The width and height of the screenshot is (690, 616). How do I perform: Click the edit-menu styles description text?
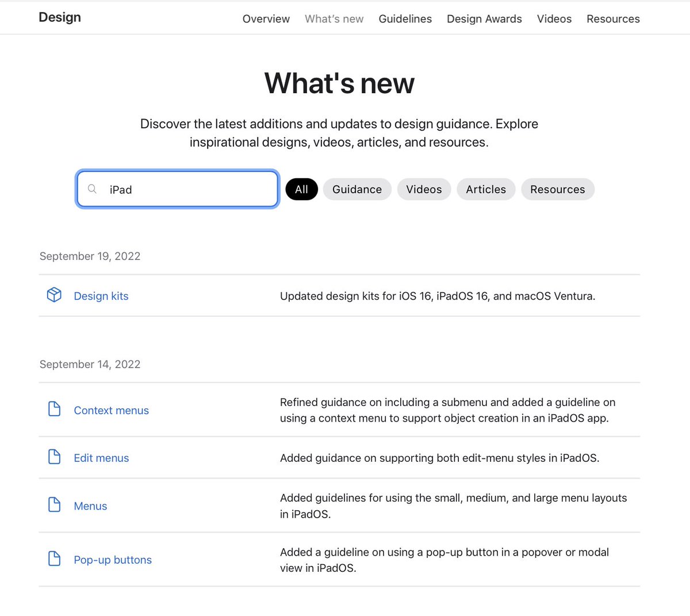point(440,458)
